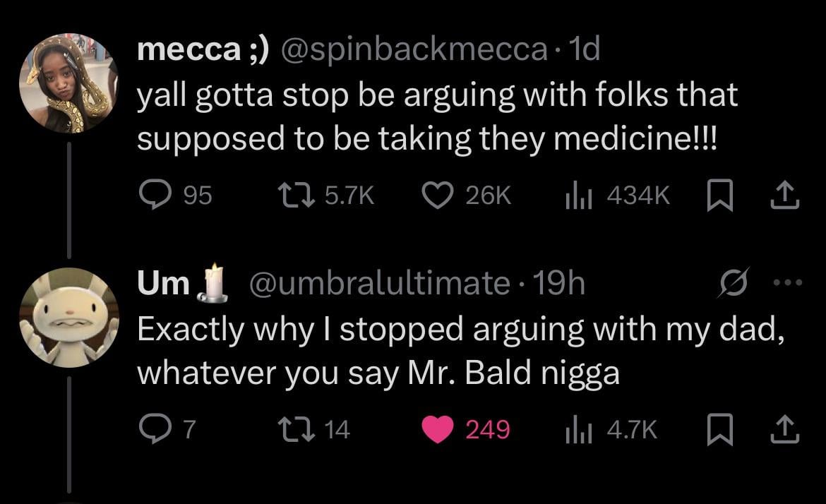The height and width of the screenshot is (504, 826).
Task: Share mecca's tweet via share icon
Action: pyautogui.click(x=785, y=195)
